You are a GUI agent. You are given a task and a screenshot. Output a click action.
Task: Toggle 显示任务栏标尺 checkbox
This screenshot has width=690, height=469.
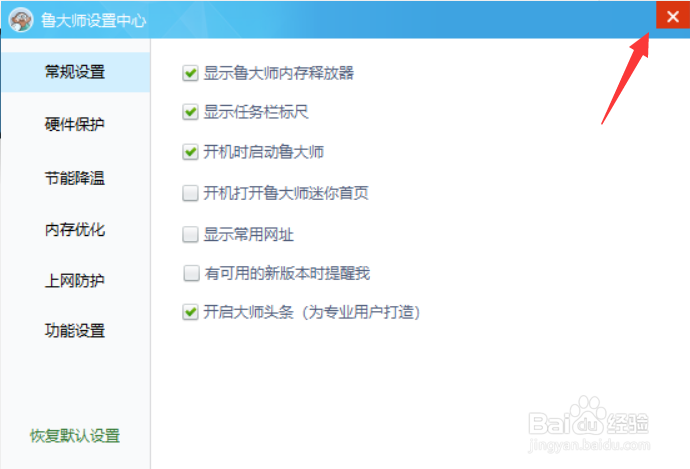pyautogui.click(x=191, y=112)
